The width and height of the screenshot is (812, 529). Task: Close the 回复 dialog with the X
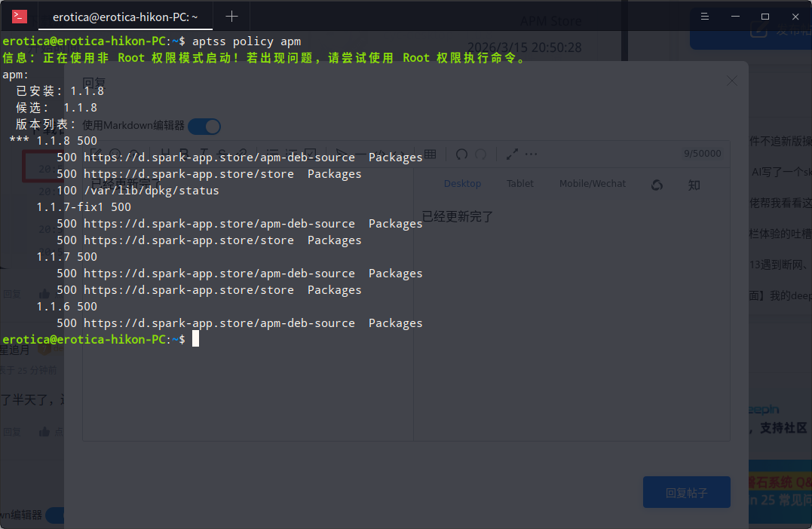tap(732, 81)
